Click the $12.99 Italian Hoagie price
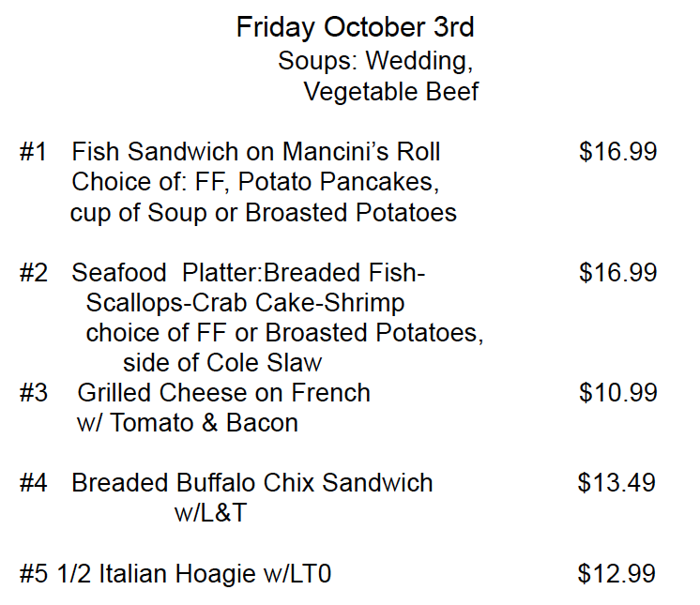The image size is (700, 605). pyautogui.click(x=616, y=573)
